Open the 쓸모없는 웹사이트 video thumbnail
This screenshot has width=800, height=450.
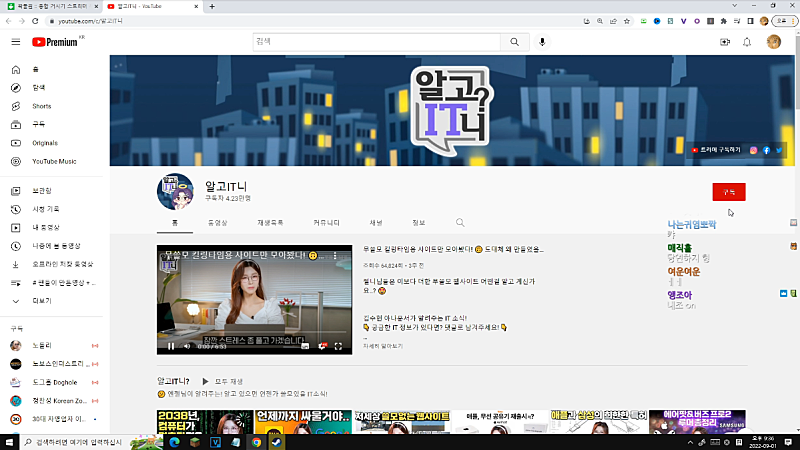402,422
